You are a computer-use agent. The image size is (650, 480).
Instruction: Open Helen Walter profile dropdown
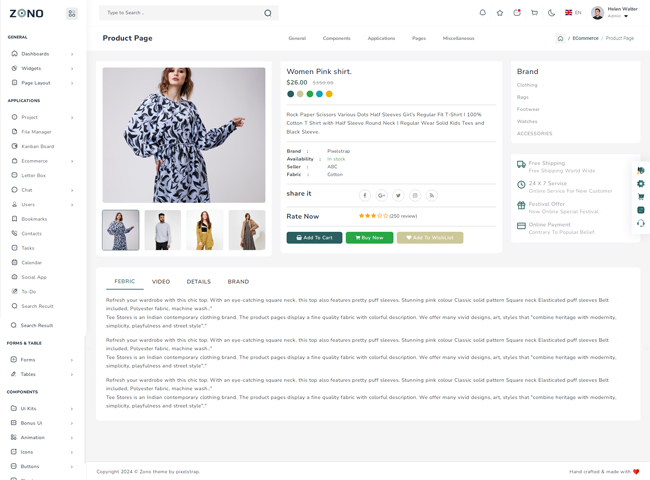point(614,12)
